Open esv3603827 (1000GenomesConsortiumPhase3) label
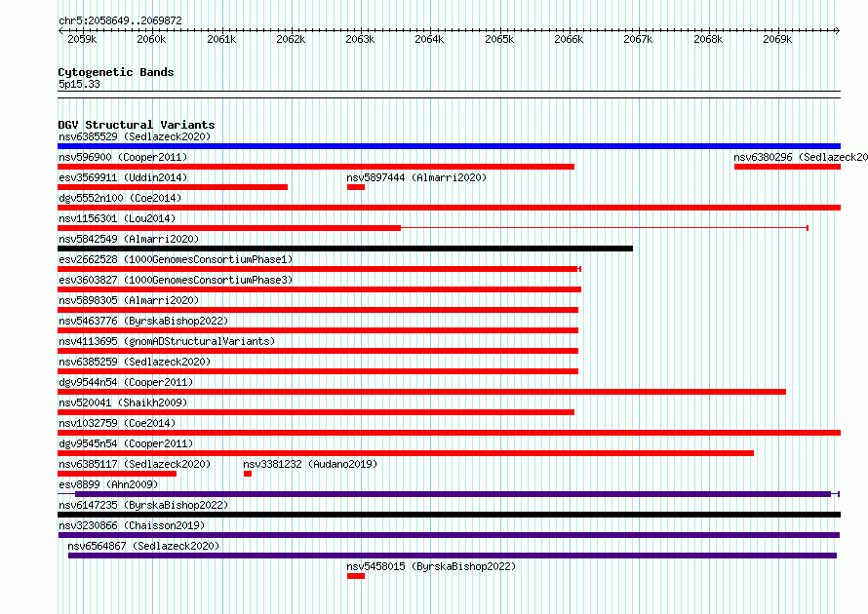Viewport: 868px width, 614px height. point(176,280)
